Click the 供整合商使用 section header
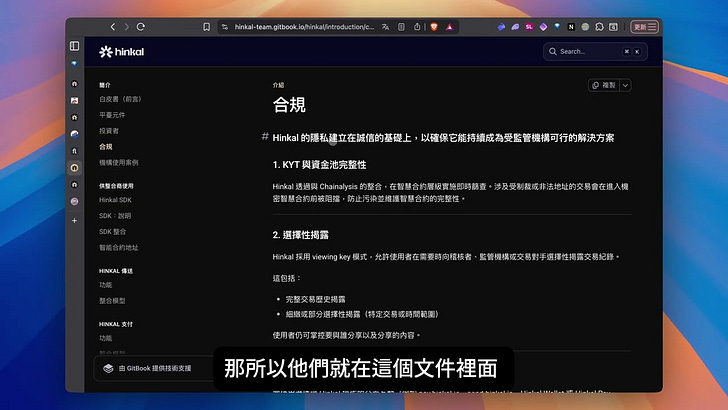This screenshot has width=728, height=410. click(x=116, y=186)
